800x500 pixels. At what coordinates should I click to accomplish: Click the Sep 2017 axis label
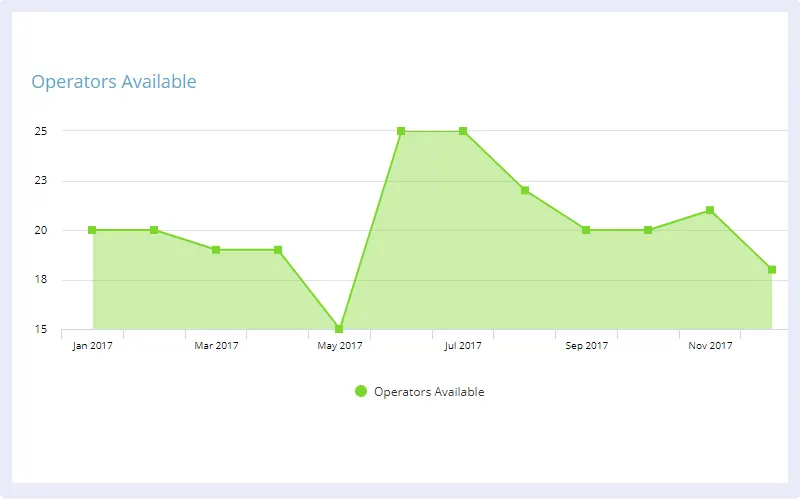coord(587,345)
